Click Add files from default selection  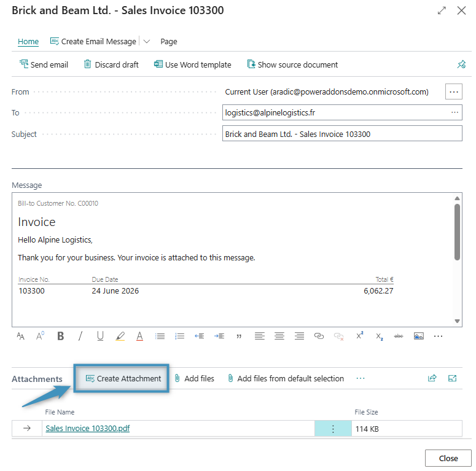[286, 378]
